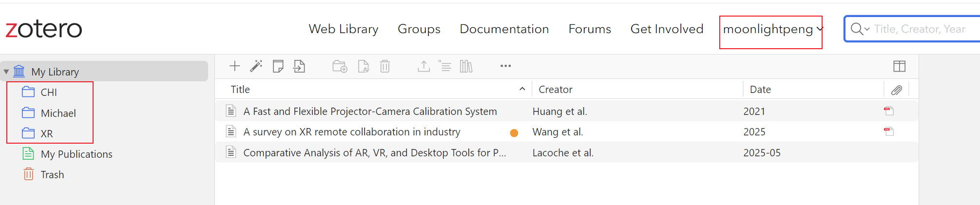Click the document icon of Comparative Analysis row

click(x=231, y=152)
